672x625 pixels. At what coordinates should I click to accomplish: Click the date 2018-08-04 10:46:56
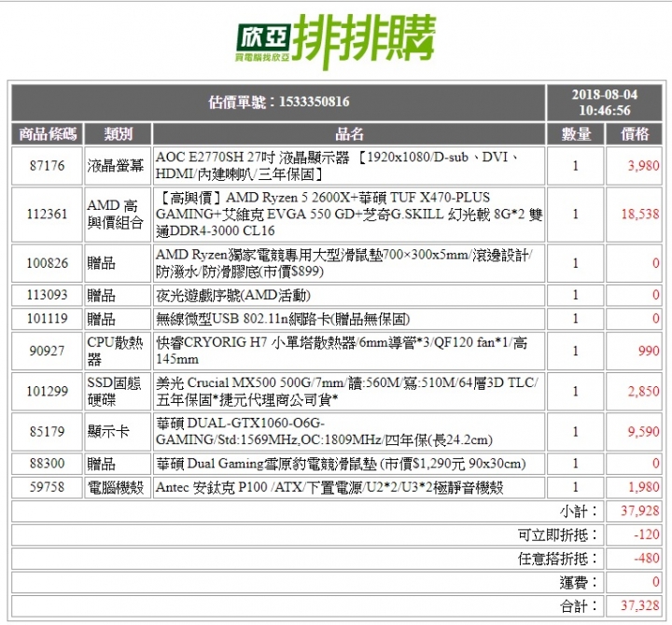(604, 103)
